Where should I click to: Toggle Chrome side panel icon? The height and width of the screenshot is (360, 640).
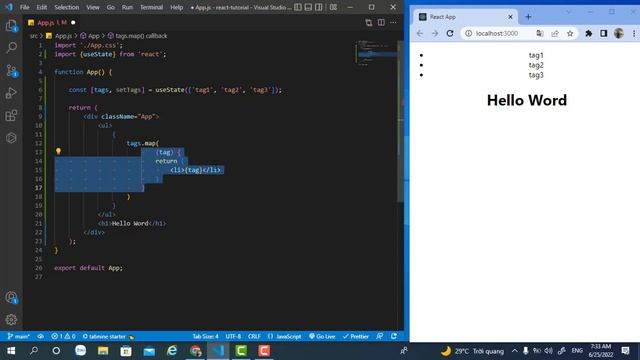(604, 33)
